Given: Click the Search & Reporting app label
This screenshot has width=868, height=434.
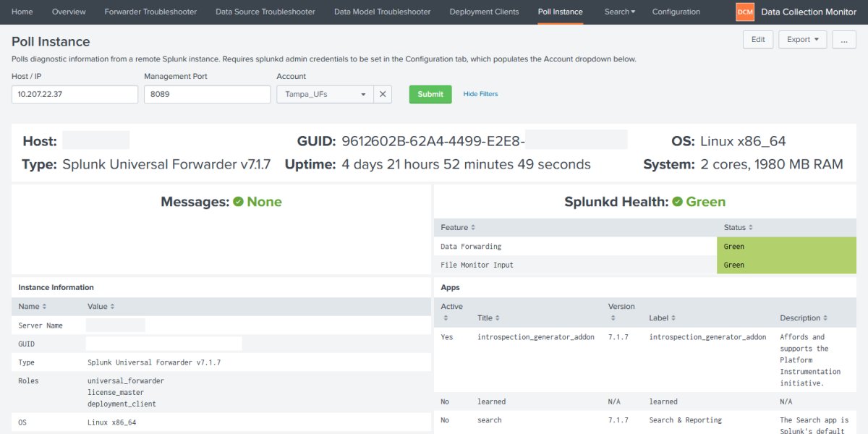Looking at the screenshot, I should (686, 420).
